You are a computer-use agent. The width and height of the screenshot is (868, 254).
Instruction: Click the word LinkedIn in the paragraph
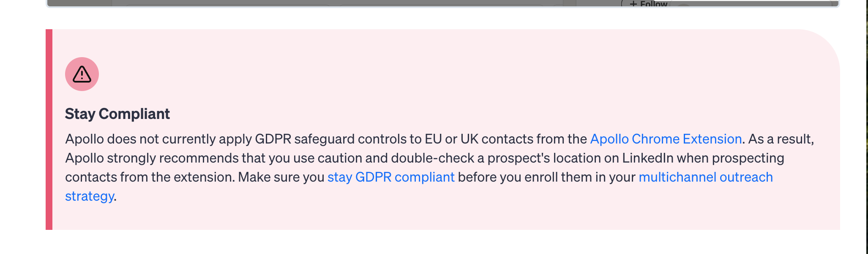pyautogui.click(x=647, y=158)
